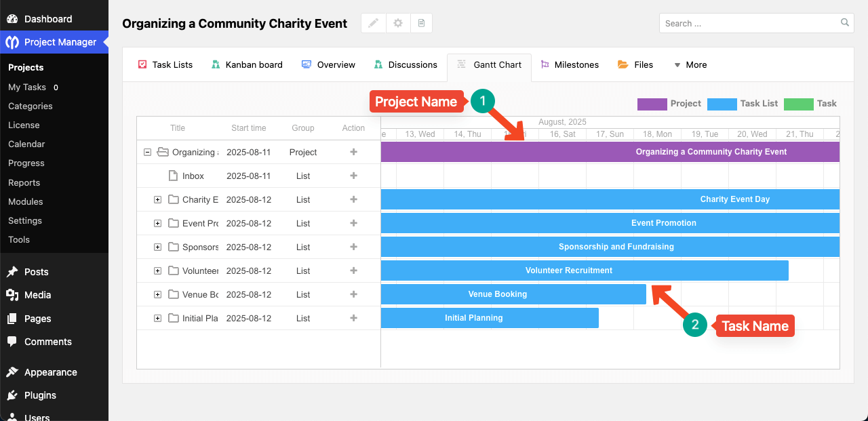
Task: Click the purple Project legend swatch
Action: click(x=652, y=104)
